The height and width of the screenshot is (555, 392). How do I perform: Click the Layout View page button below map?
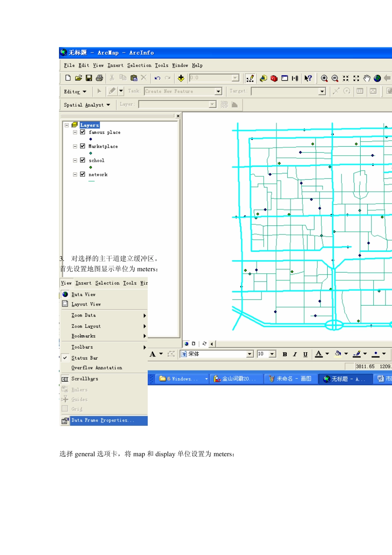pyautogui.click(x=193, y=344)
